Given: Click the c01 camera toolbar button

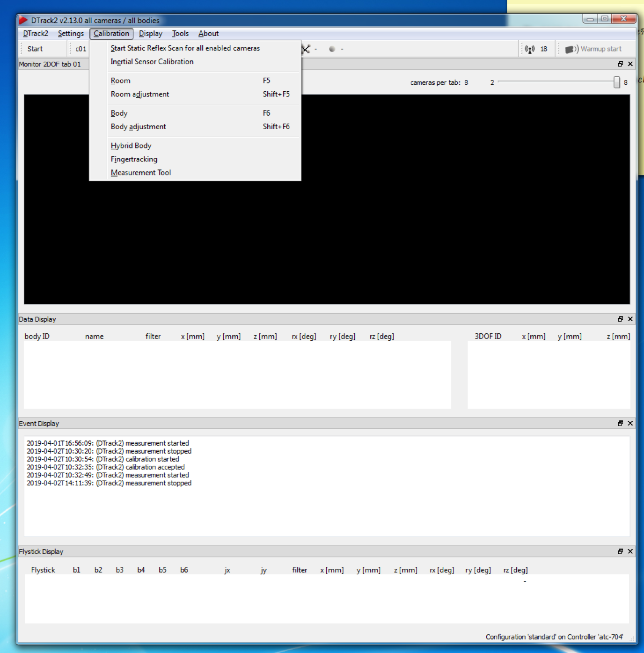Looking at the screenshot, I should click(80, 49).
